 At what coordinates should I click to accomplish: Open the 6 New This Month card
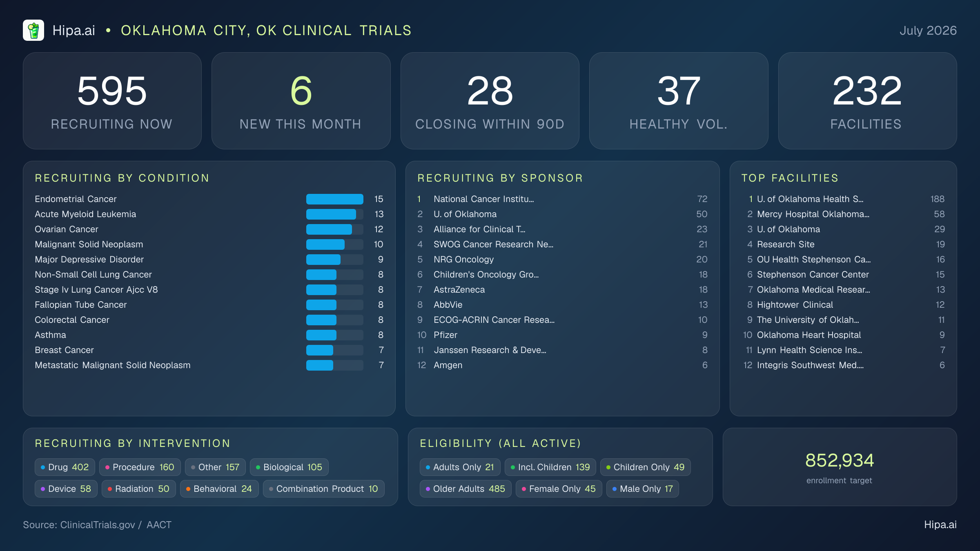coord(301,101)
